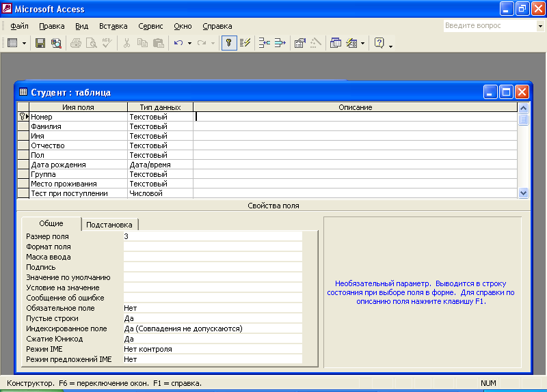547x392 pixels.
Task: Select the row selector of Номер field
Action: (23, 117)
